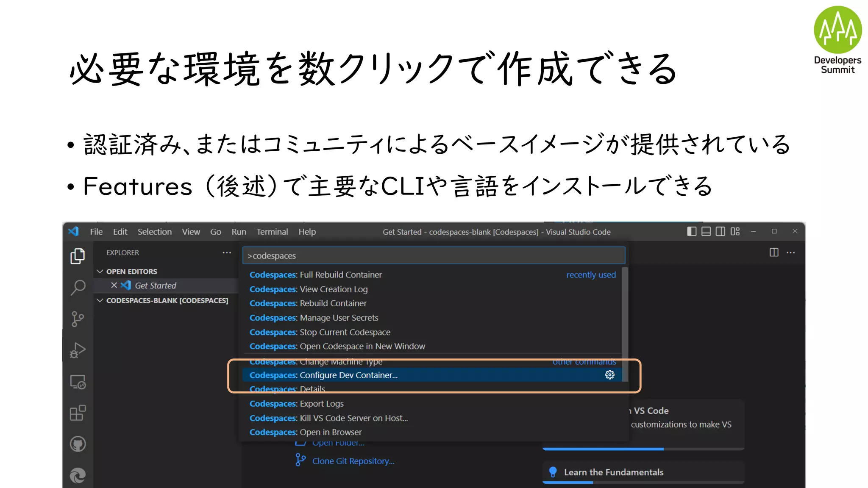Collapse the OPEN EDITORS section
The height and width of the screenshot is (488, 868).
click(100, 272)
